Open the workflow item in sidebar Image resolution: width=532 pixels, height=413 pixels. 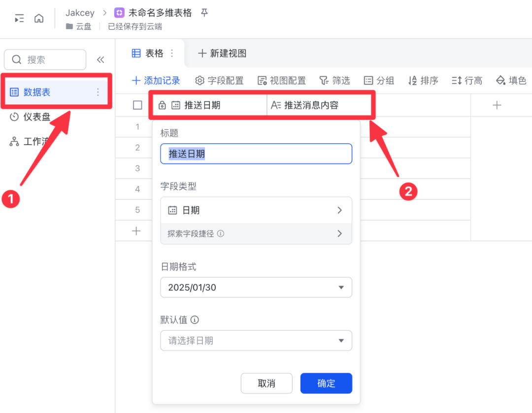30,141
